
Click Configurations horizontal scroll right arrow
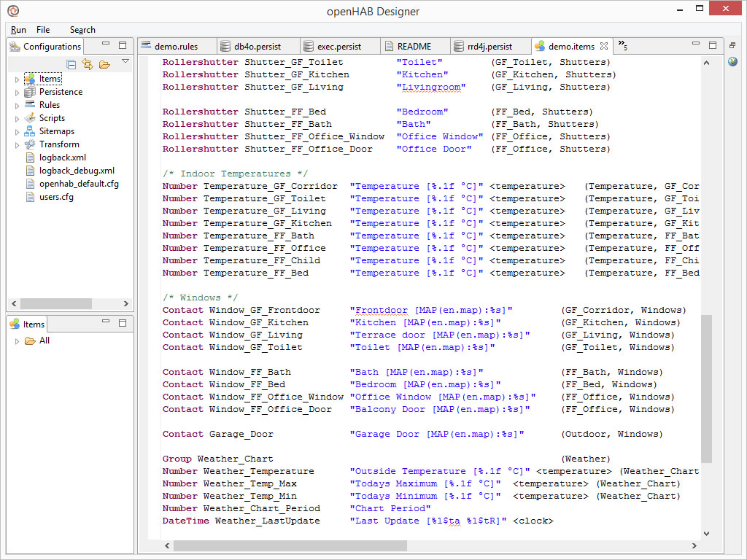point(125,304)
